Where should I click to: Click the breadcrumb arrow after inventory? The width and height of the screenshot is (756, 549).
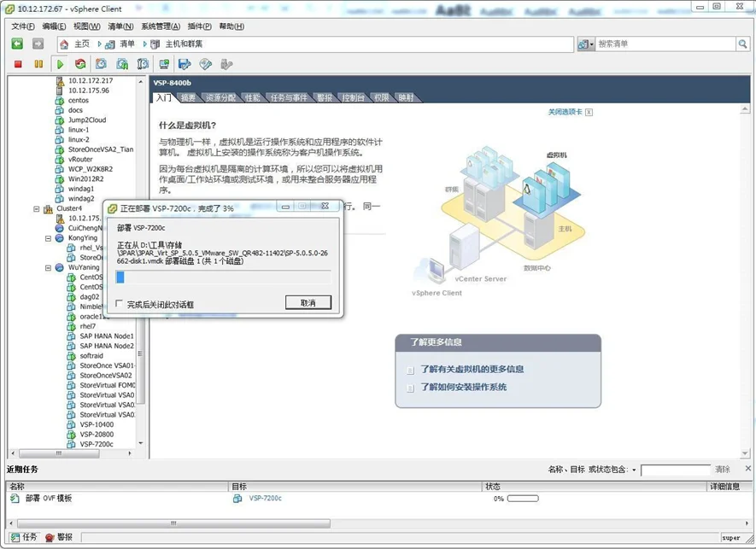tap(144, 44)
